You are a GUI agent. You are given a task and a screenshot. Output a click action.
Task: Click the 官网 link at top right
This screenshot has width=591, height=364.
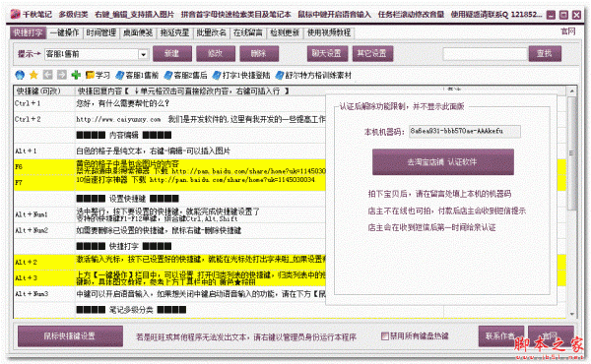(x=568, y=31)
